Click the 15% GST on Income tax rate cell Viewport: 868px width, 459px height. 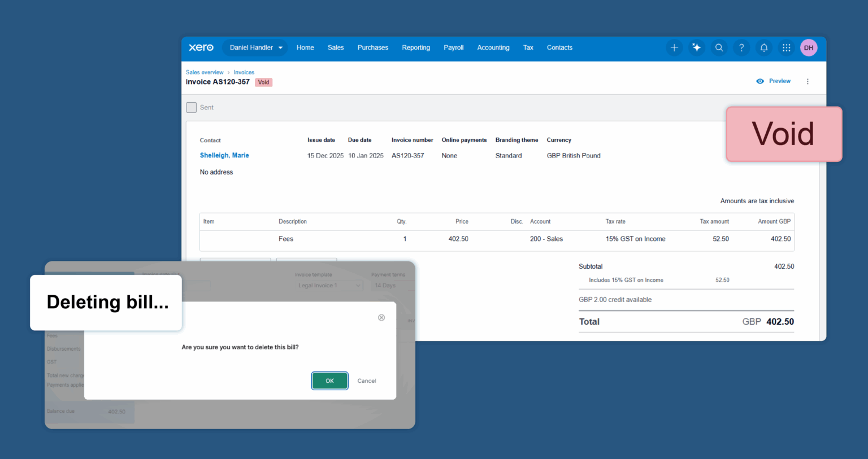(x=635, y=239)
